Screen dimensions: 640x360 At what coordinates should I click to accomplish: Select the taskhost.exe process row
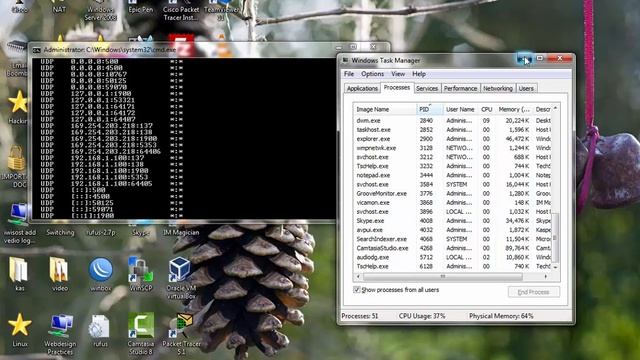[452, 130]
